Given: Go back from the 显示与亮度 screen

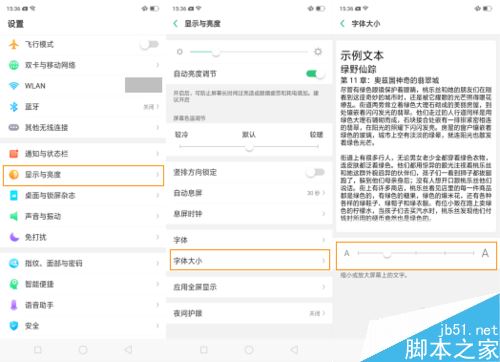Looking at the screenshot, I should (x=176, y=24).
